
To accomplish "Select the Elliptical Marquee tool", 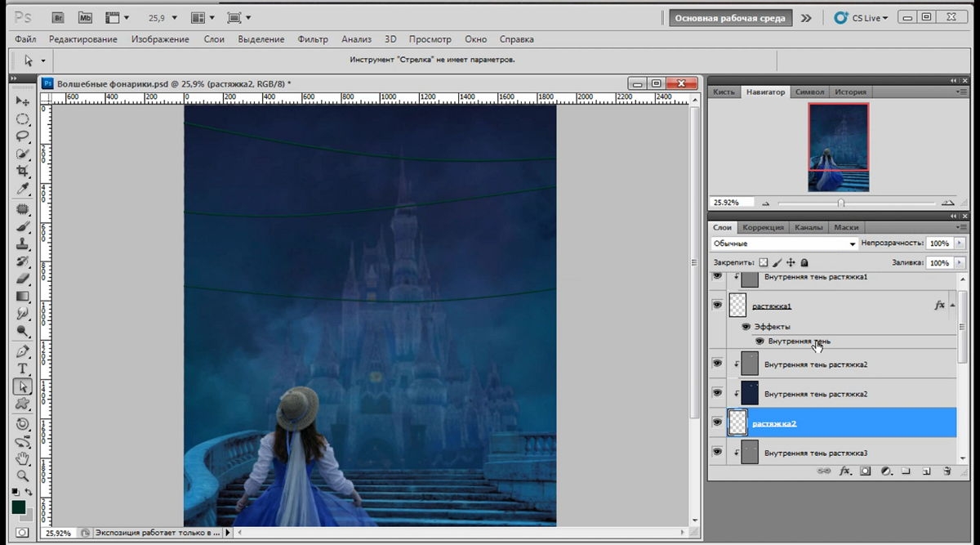I will tap(23, 119).
